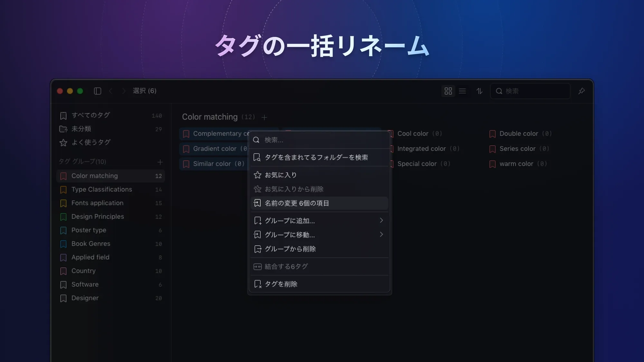Select the Gradient color tag
This screenshot has width=644, height=362.
214,149
